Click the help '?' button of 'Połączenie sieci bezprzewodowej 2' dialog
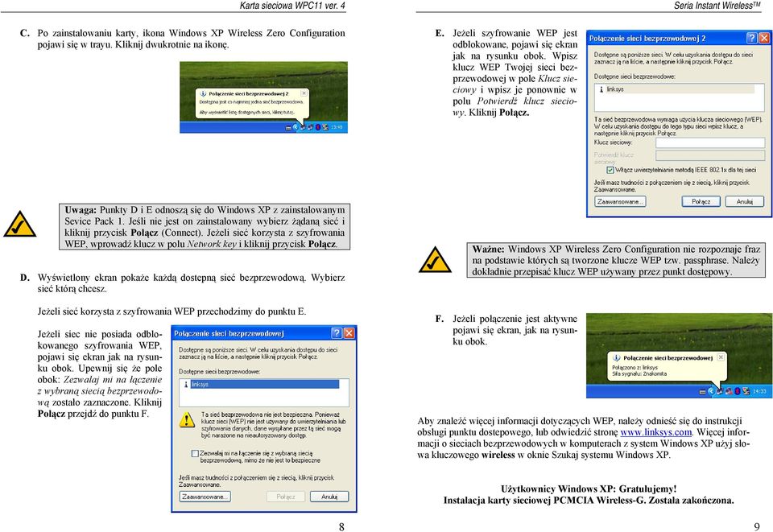Screen dimensions: 773x532 tap(752, 38)
